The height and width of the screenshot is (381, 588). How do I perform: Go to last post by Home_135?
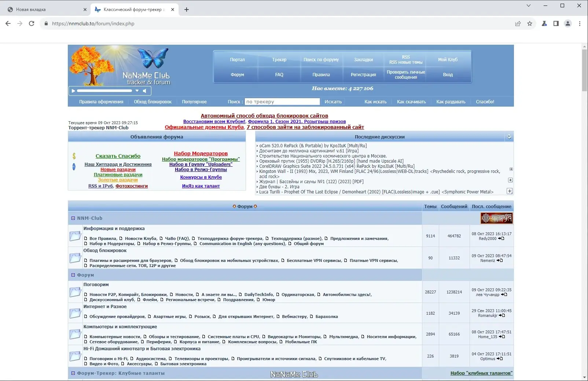point(502,337)
